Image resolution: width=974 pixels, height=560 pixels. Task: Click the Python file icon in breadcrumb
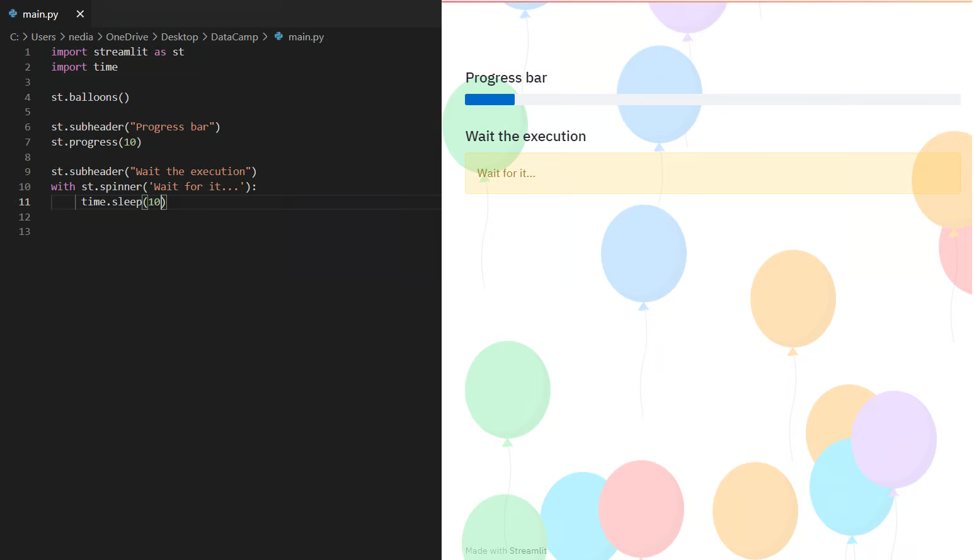(x=278, y=37)
